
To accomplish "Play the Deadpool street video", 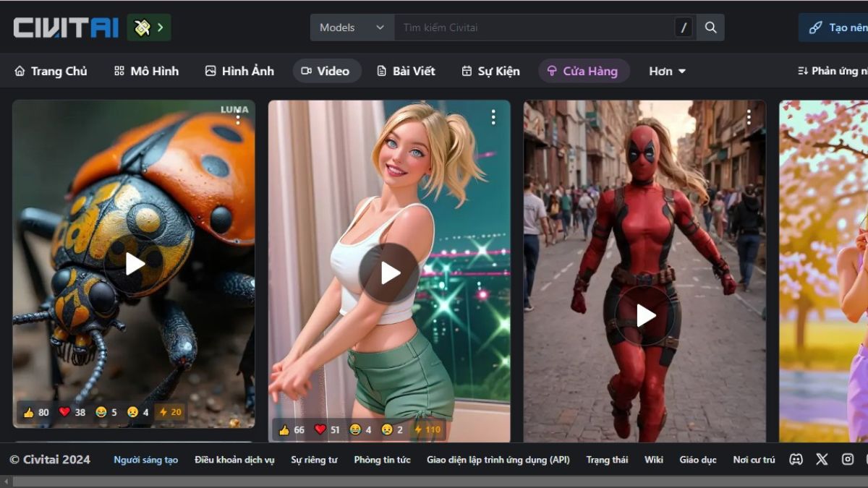I will pyautogui.click(x=645, y=315).
